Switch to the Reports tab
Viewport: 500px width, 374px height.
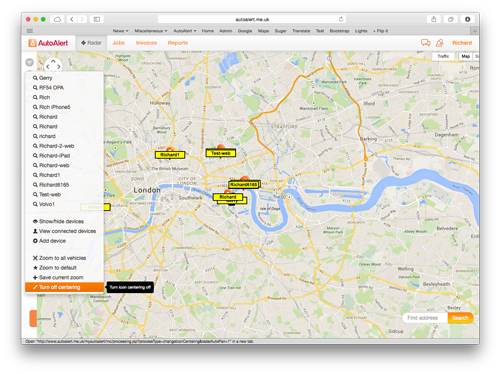point(178,43)
